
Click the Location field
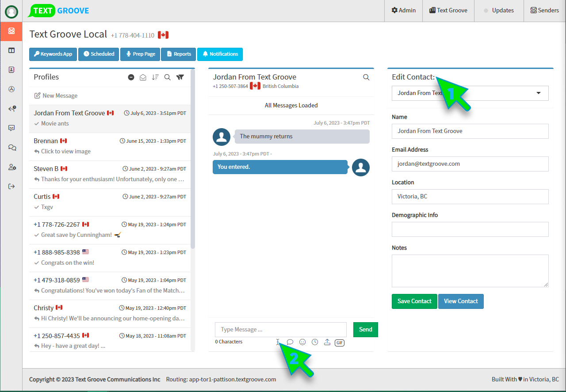click(x=470, y=197)
